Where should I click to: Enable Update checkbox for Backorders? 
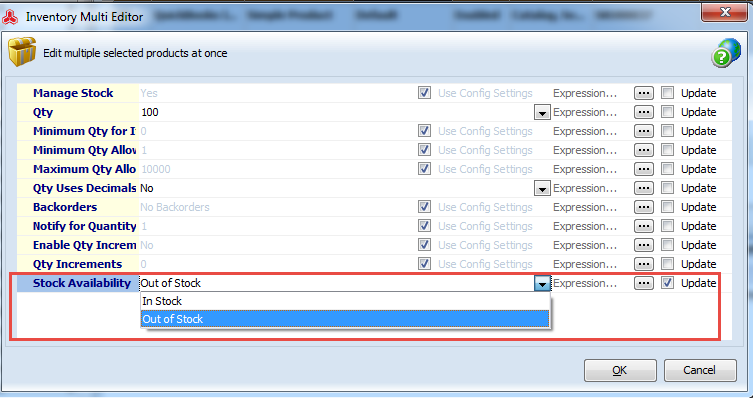click(667, 207)
